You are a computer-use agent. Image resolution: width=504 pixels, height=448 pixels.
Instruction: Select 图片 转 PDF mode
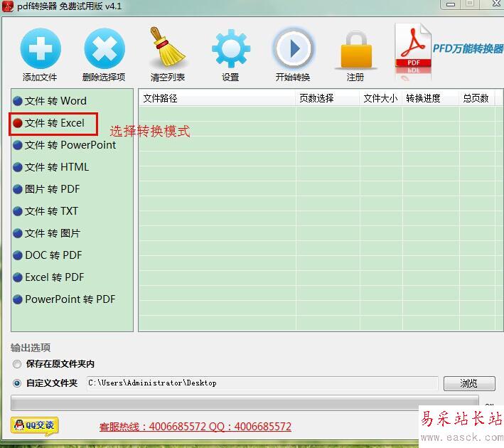coord(46,189)
